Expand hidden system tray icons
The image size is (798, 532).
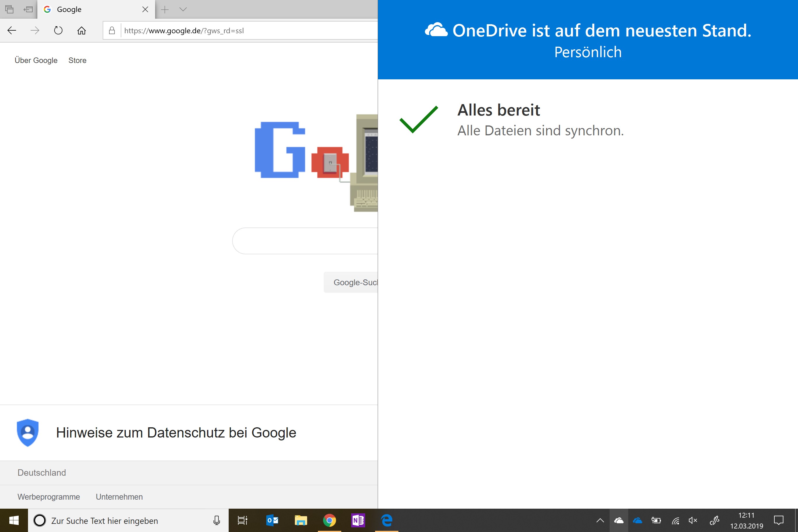pyautogui.click(x=600, y=520)
